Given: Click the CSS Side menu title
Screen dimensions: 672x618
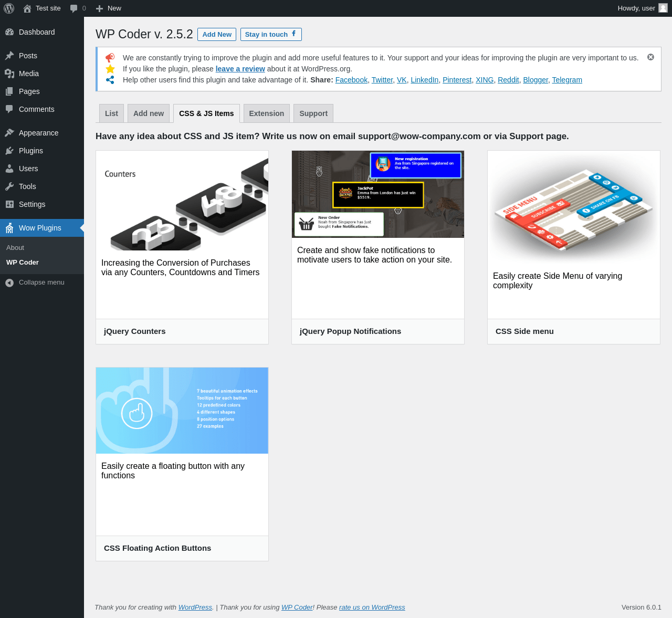Looking at the screenshot, I should (524, 331).
